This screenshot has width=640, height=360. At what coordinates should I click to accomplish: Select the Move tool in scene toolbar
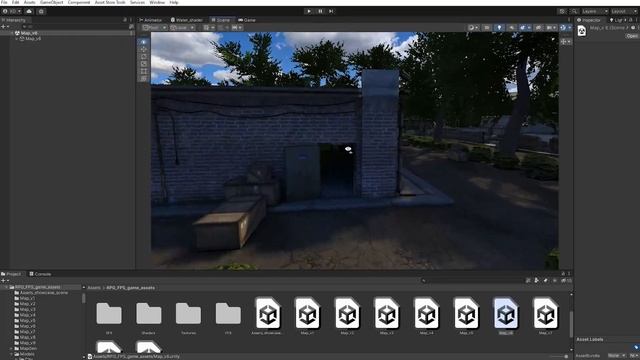144,49
